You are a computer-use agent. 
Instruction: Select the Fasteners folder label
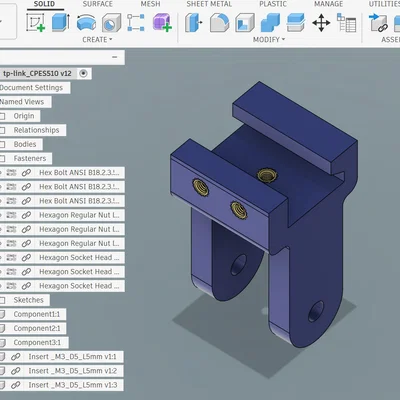coord(30,158)
